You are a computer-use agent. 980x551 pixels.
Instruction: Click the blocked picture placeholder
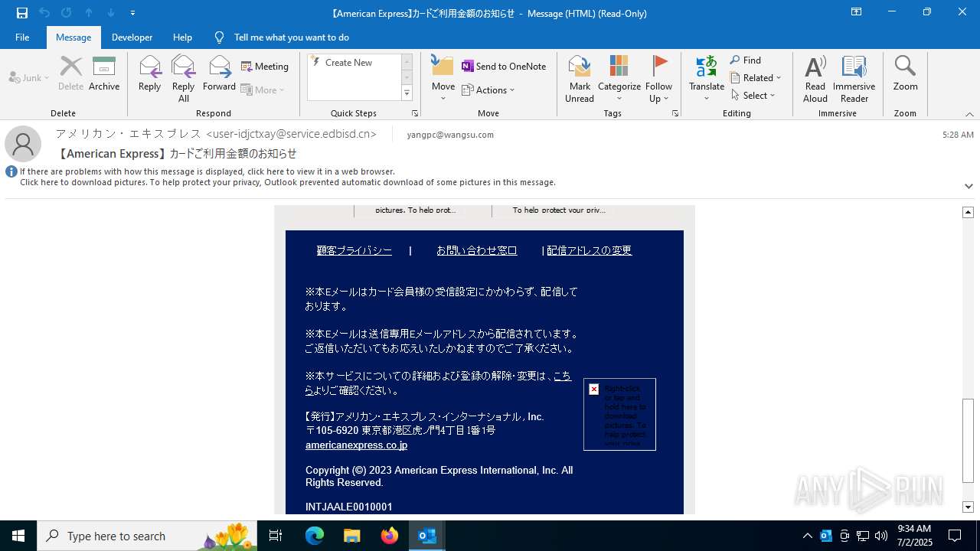pyautogui.click(x=619, y=414)
